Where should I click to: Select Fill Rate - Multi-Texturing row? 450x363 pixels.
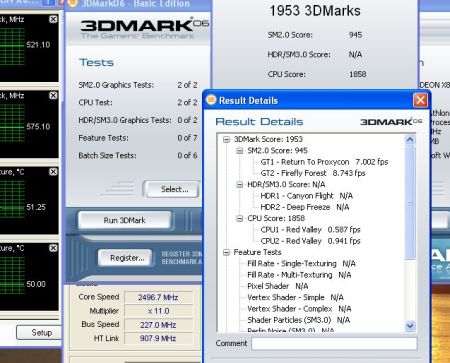[x=299, y=275]
